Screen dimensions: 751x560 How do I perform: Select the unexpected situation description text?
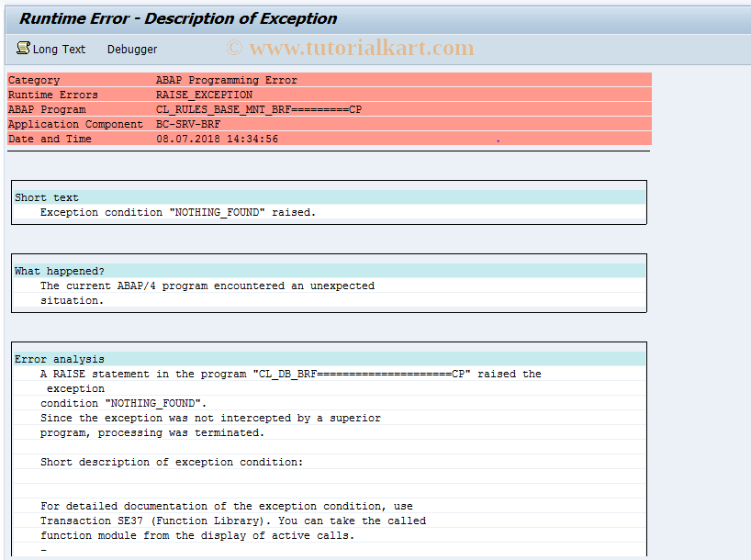(207, 286)
